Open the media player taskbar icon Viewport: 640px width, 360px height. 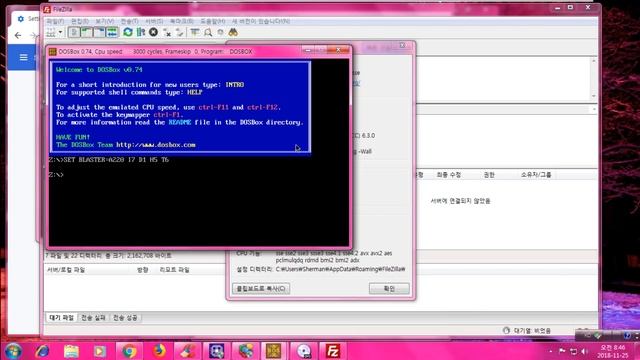point(100,351)
